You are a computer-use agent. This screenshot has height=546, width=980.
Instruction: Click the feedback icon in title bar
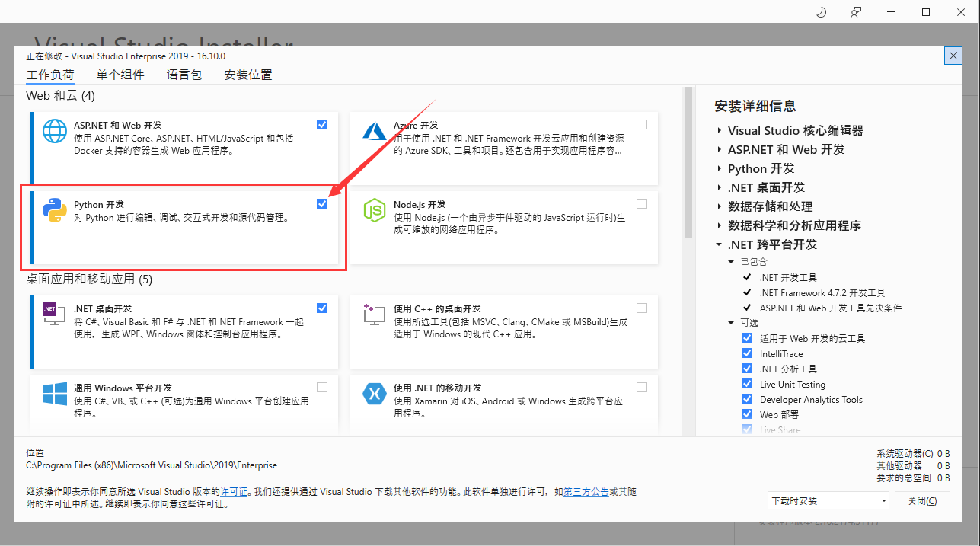click(x=856, y=11)
